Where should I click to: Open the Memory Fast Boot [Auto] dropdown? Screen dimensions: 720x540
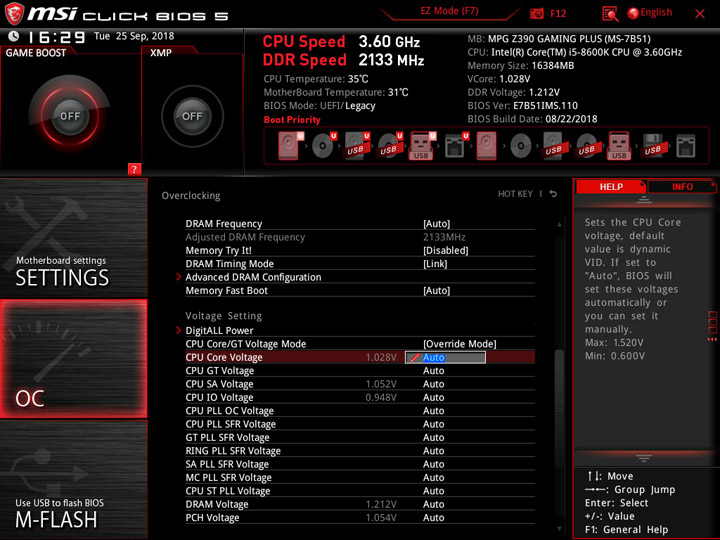[436, 290]
